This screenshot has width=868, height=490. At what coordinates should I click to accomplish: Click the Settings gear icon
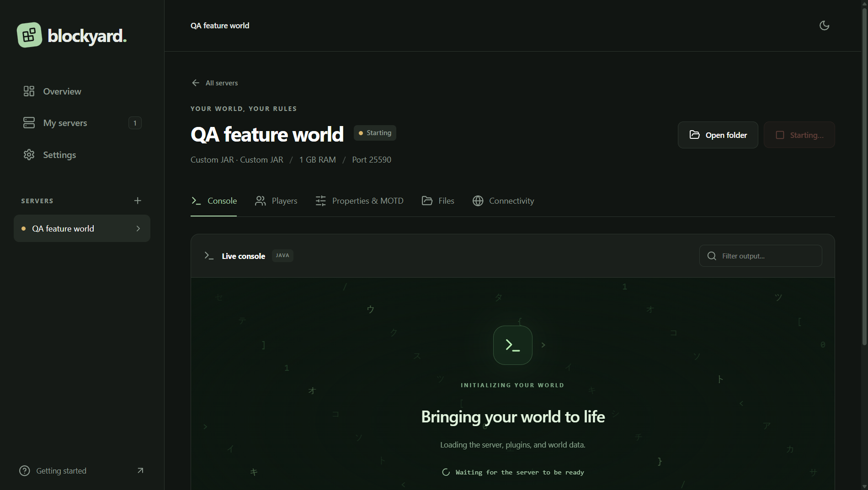(x=29, y=155)
